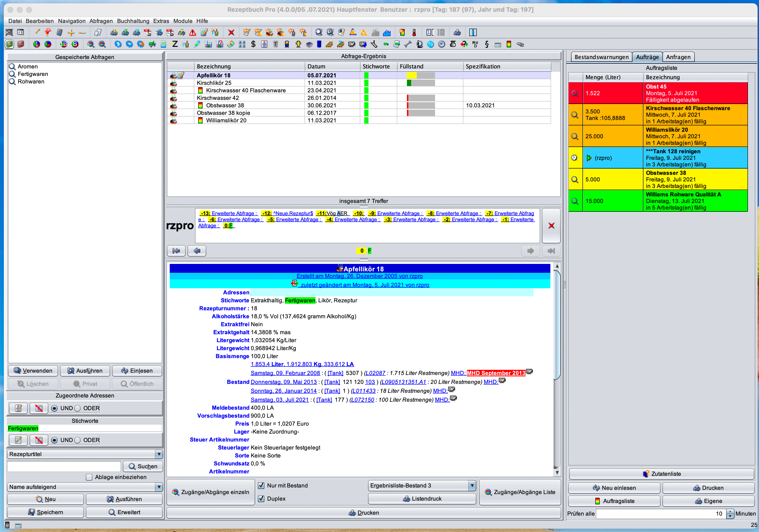Select ODER radio under Stichworte

(x=77, y=440)
